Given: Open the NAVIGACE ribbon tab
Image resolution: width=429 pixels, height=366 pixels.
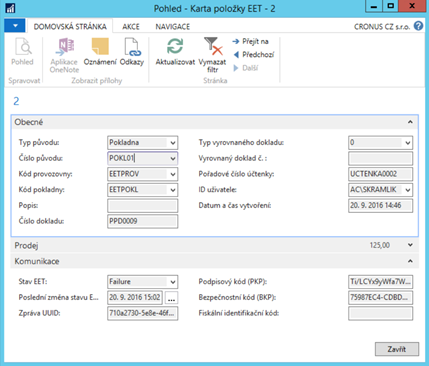Looking at the screenshot, I should [x=173, y=27].
